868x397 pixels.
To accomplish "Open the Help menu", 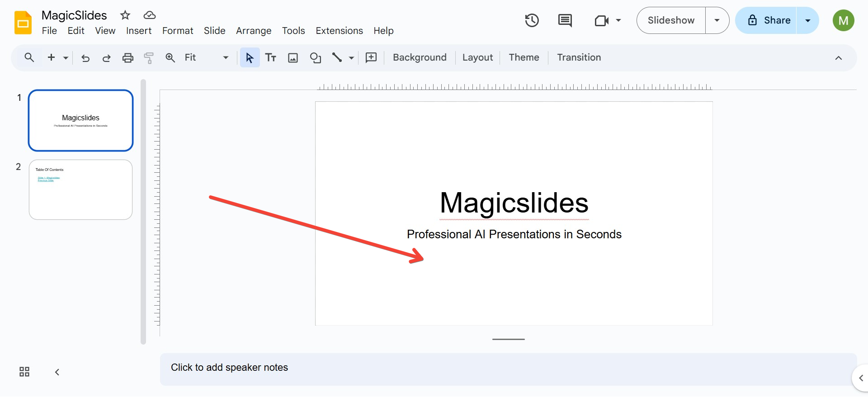I will (383, 31).
